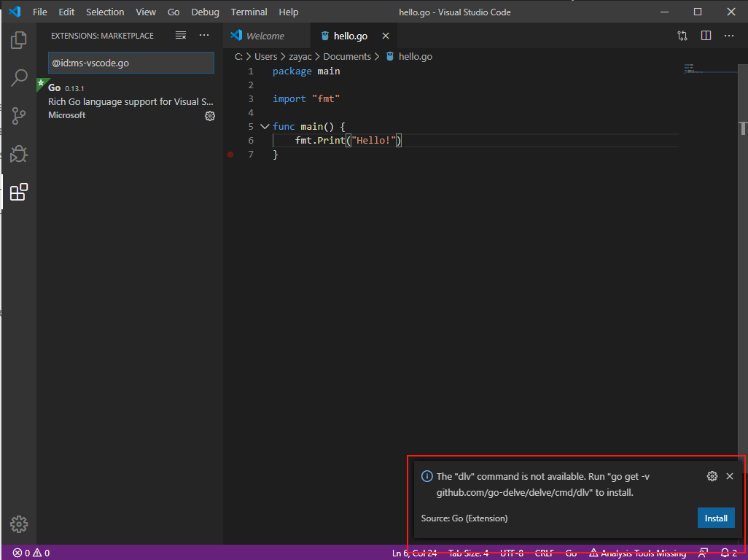Open the Debug view bug icon
This screenshot has width=748, height=560.
click(x=19, y=154)
